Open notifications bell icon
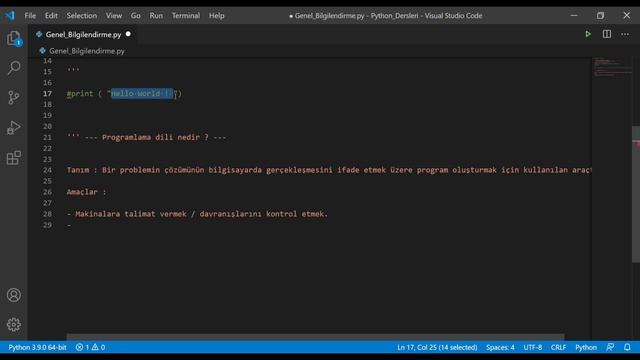The image size is (640, 360). point(627,347)
